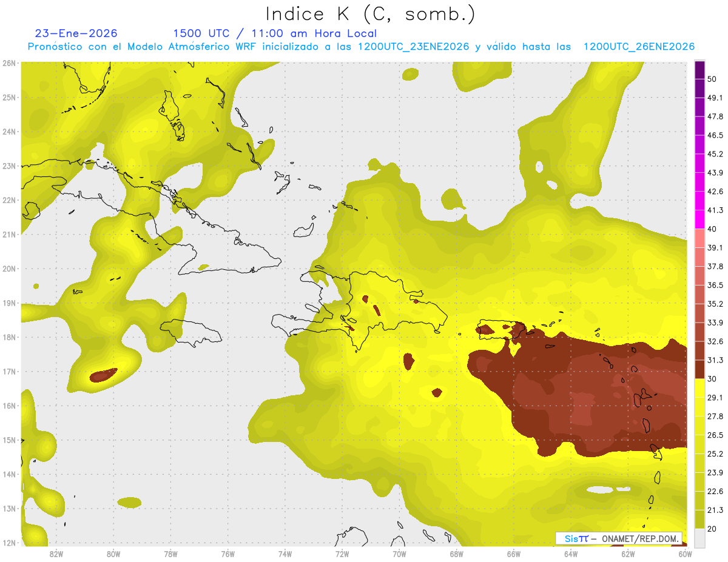Click the 'Indice K (C, somb.)' title
Screen dimensions: 728x562
click(371, 13)
